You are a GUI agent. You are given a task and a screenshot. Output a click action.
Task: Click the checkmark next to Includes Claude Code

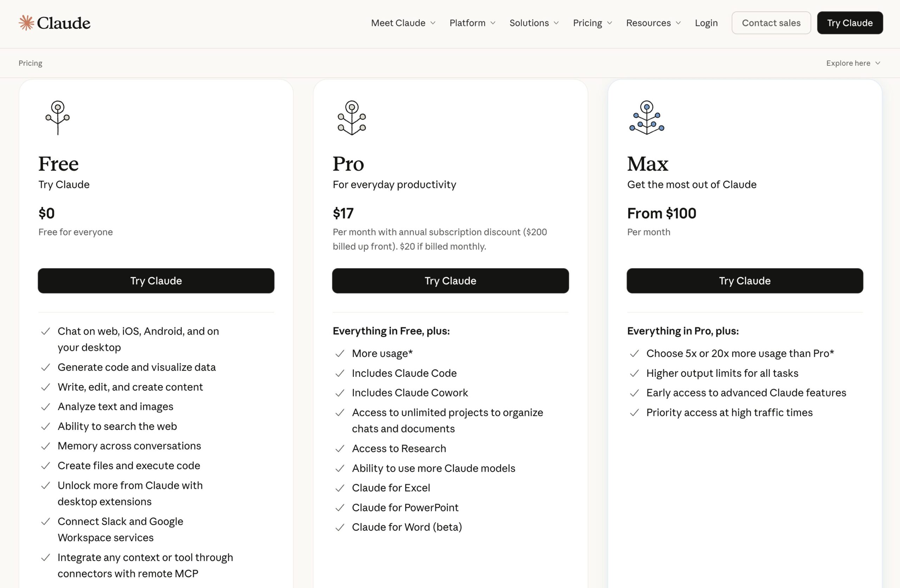point(340,373)
